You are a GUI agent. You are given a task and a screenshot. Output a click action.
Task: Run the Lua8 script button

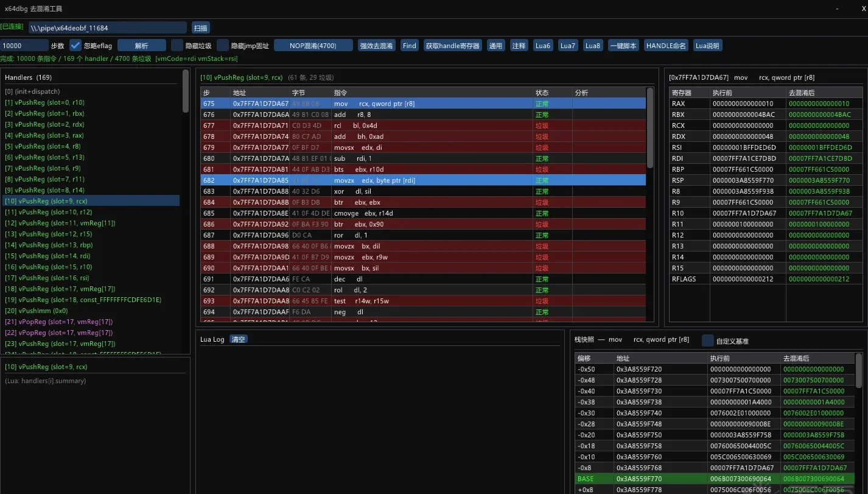click(593, 46)
